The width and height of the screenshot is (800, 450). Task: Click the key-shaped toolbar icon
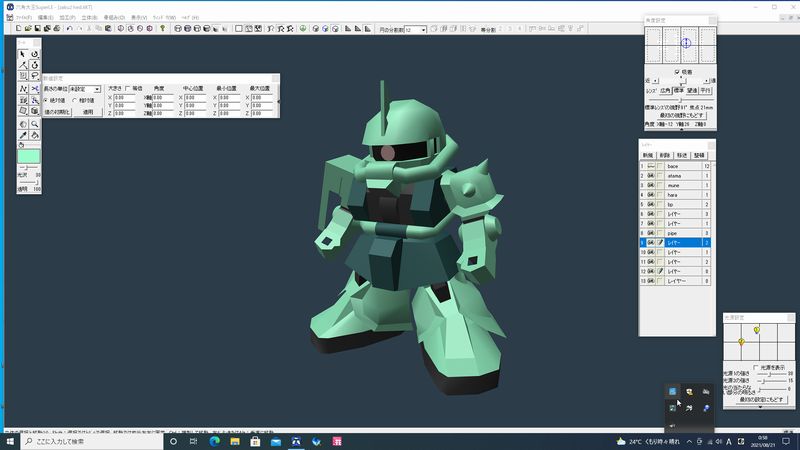[x=163, y=29]
